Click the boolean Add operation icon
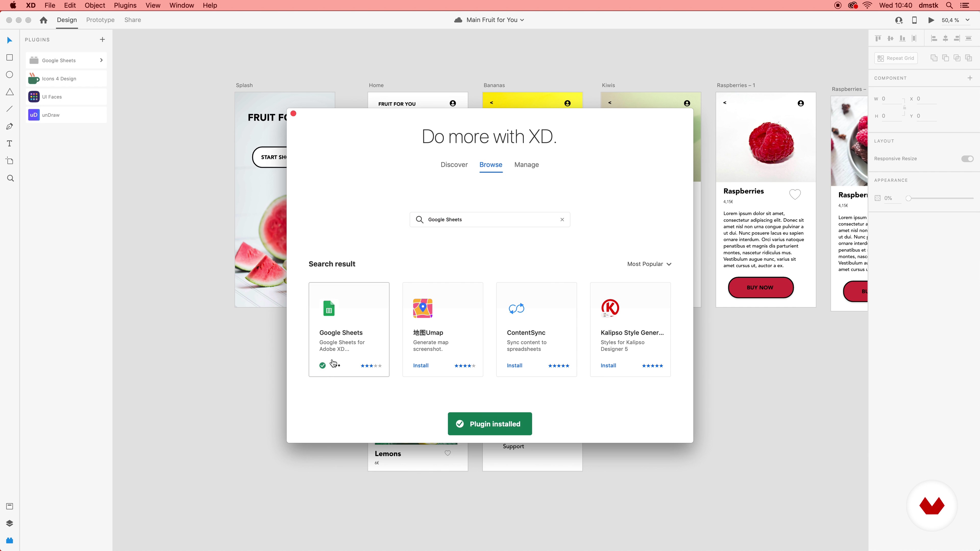The height and width of the screenshot is (551, 980). click(934, 58)
